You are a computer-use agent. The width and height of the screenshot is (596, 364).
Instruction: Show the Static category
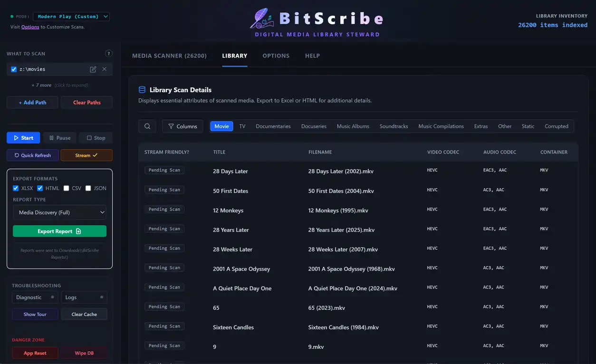[528, 126]
